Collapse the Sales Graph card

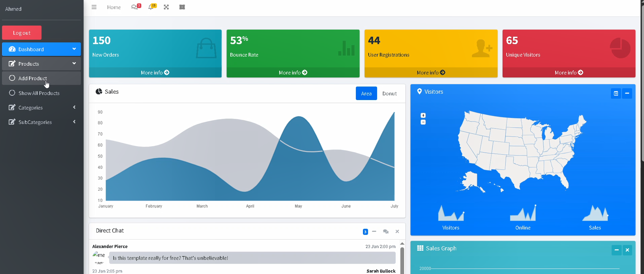pyautogui.click(x=617, y=250)
